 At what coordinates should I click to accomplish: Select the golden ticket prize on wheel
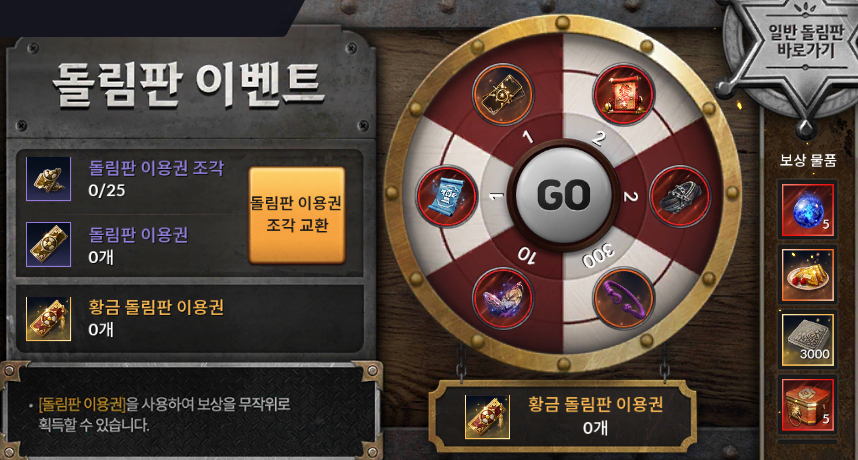pyautogui.click(x=503, y=94)
